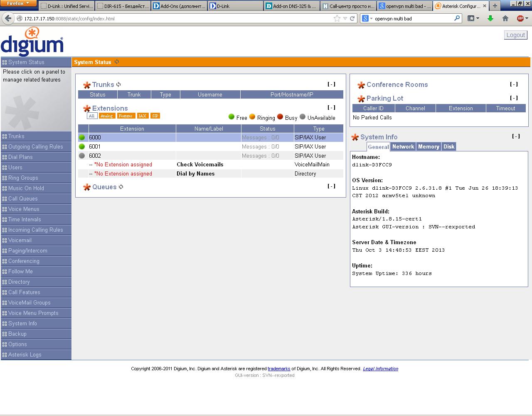Filter extensions by IAX
532x416 pixels.
[143, 116]
